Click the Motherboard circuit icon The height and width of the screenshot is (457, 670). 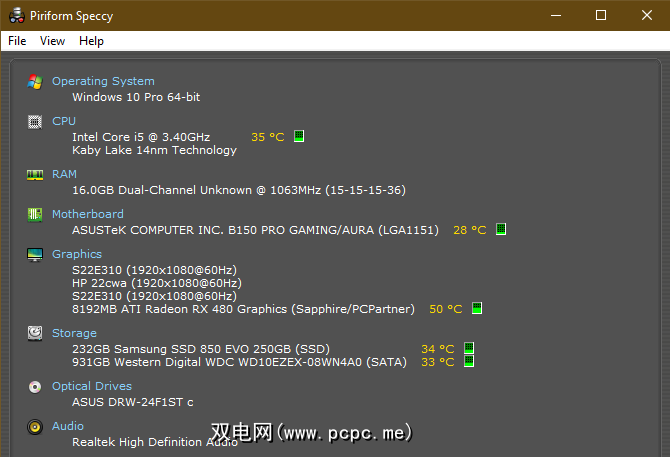coord(35,214)
